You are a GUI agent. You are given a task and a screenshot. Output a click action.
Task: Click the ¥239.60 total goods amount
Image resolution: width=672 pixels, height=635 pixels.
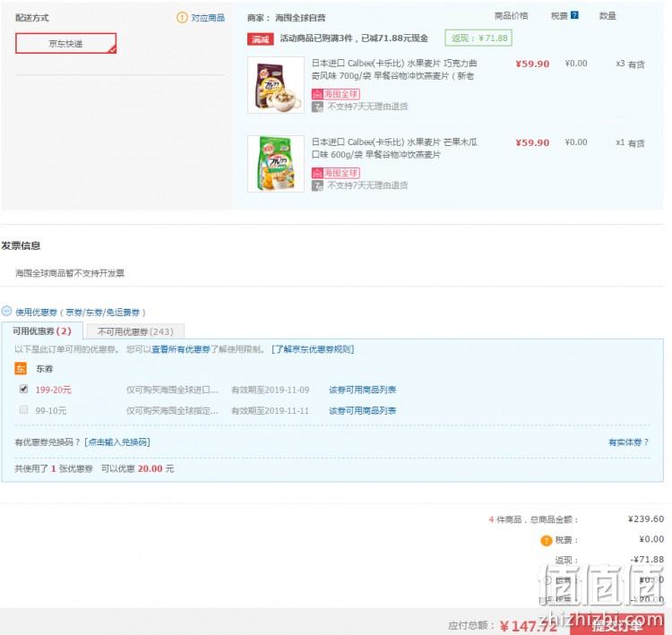646,519
